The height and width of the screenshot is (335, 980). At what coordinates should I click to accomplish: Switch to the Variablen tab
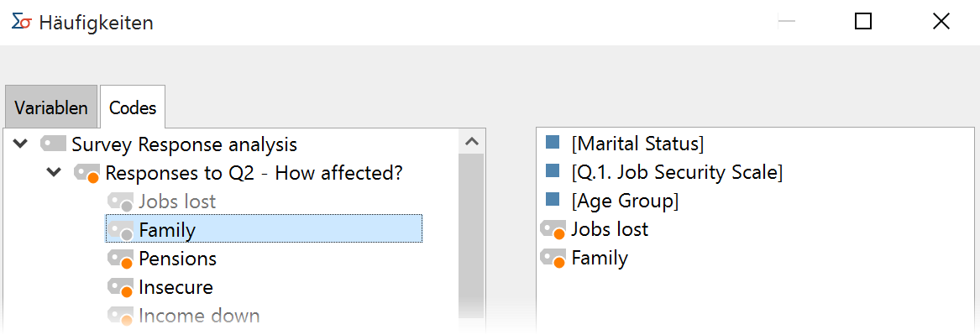pos(51,107)
